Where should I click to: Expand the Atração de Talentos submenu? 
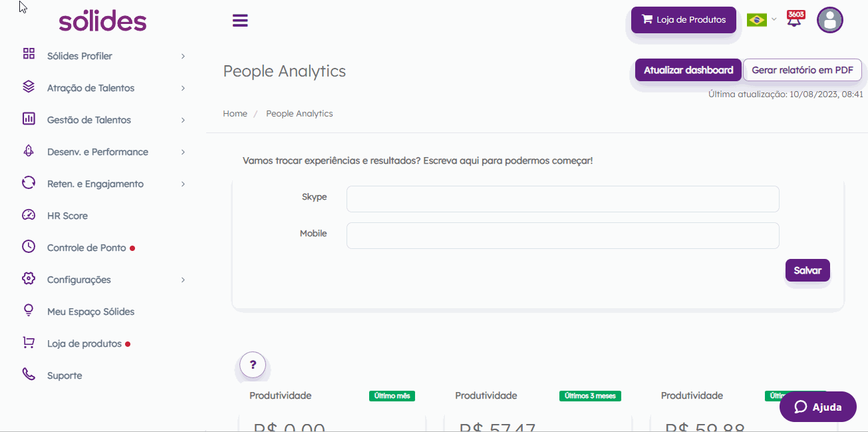point(183,89)
